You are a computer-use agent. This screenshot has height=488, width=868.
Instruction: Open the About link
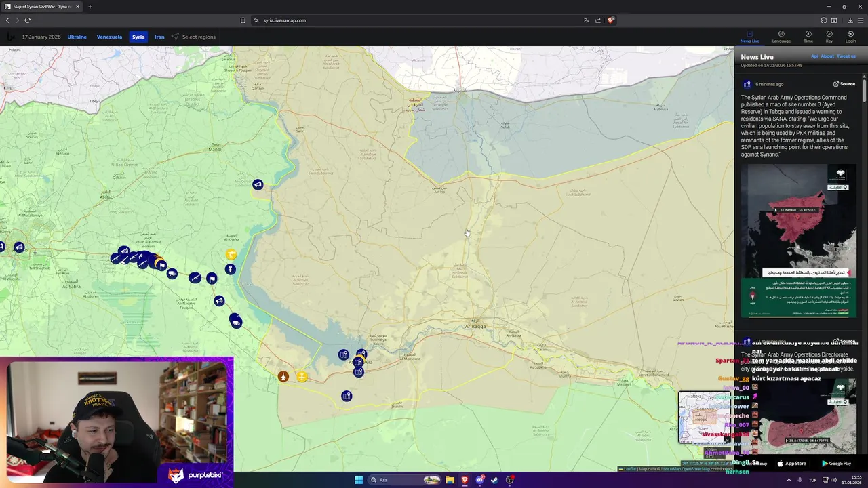(x=827, y=56)
